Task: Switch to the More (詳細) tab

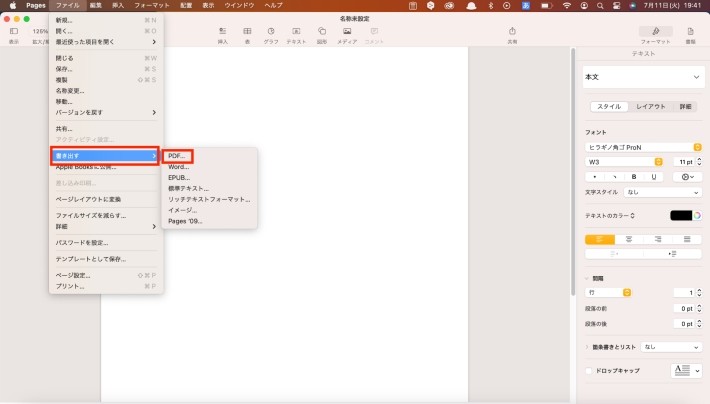Action: [x=685, y=106]
